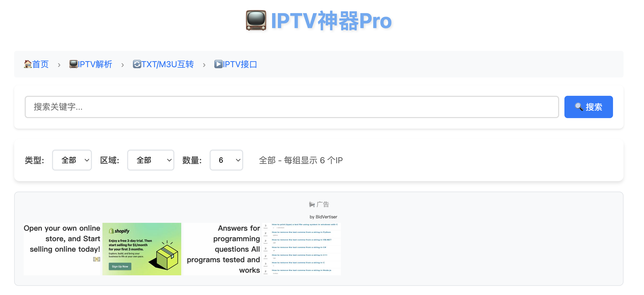Click the programming questions ad thumbnail
The width and height of the screenshot is (644, 295).
tap(302, 249)
